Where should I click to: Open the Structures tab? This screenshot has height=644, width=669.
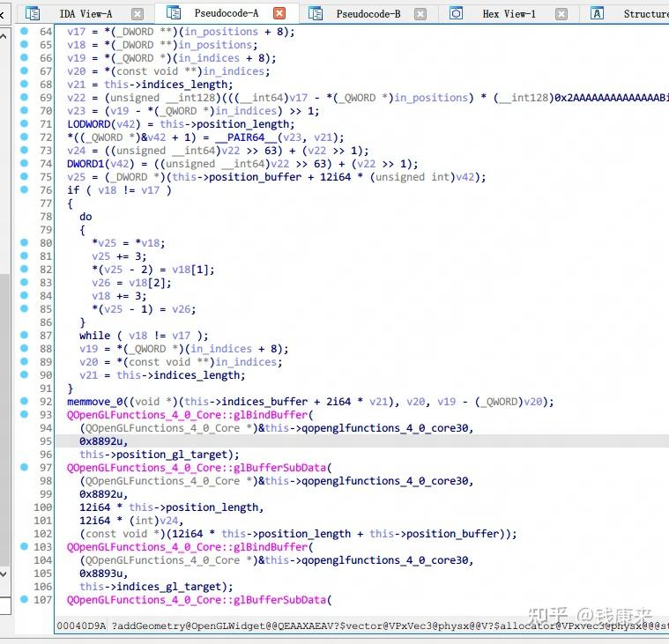pyautogui.click(x=646, y=14)
